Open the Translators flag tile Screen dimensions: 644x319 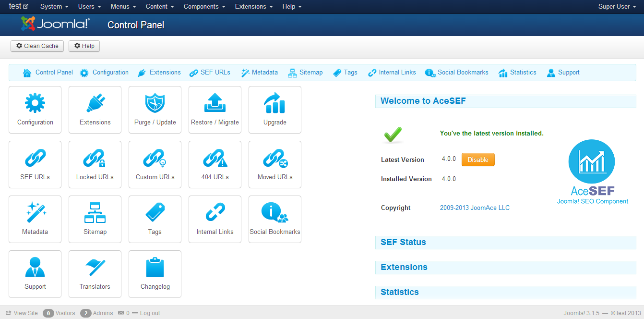click(95, 274)
